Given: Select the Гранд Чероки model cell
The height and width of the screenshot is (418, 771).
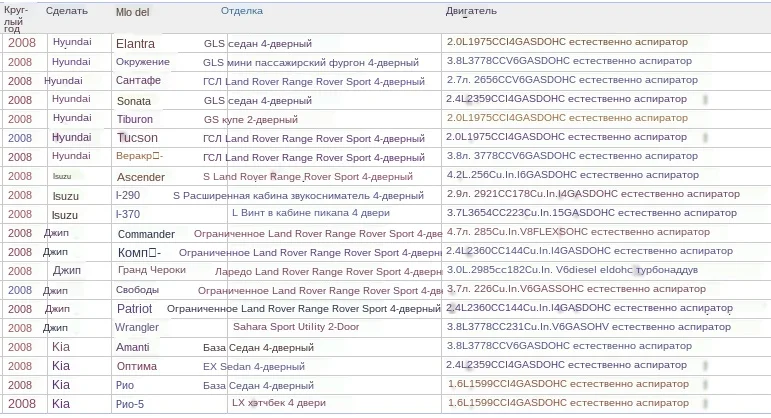Looking at the screenshot, I should [151, 270].
